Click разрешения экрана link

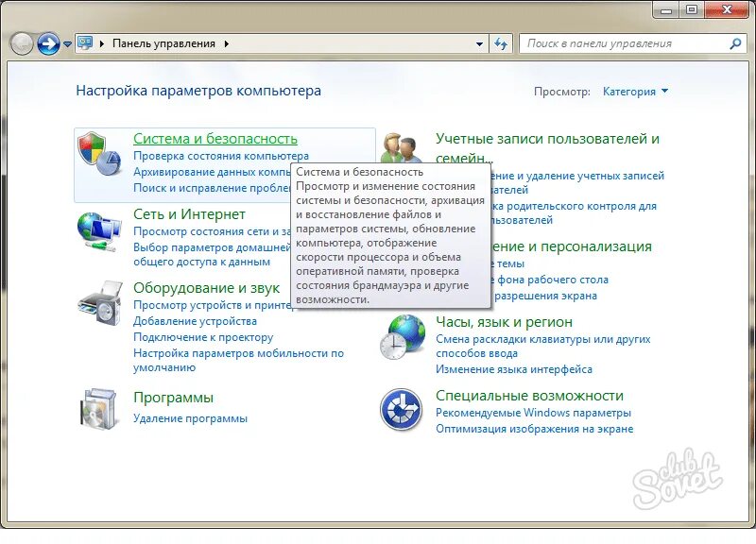[x=546, y=296]
